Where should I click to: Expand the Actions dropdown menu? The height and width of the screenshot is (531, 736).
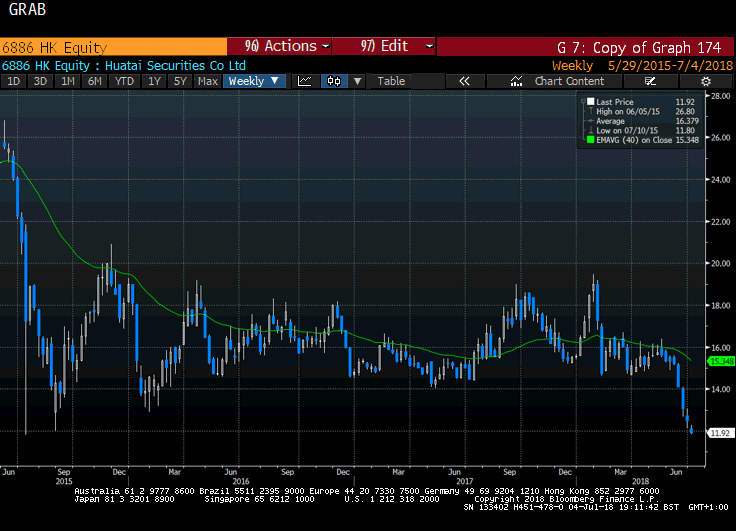click(280, 46)
